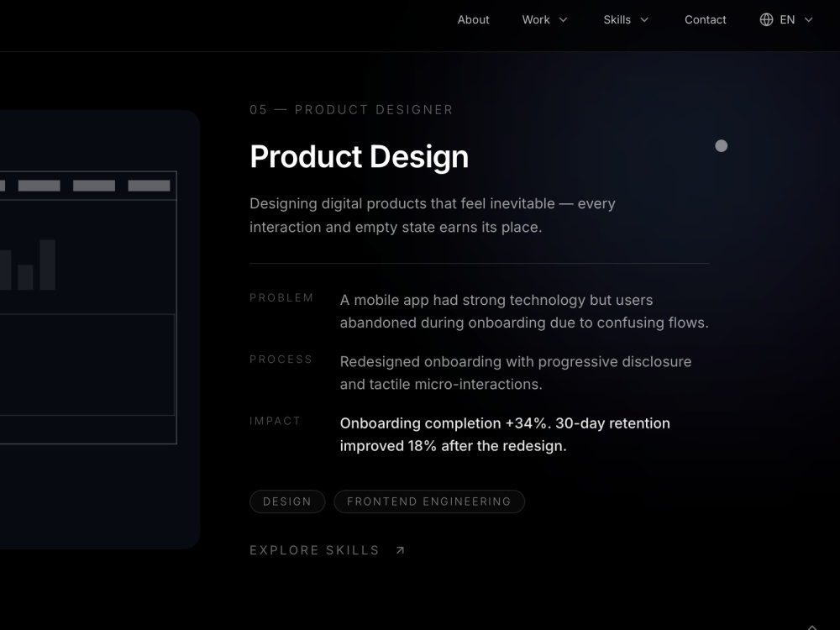Image resolution: width=840 pixels, height=630 pixels.
Task: Click the PROCESS label
Action: pyautogui.click(x=281, y=360)
